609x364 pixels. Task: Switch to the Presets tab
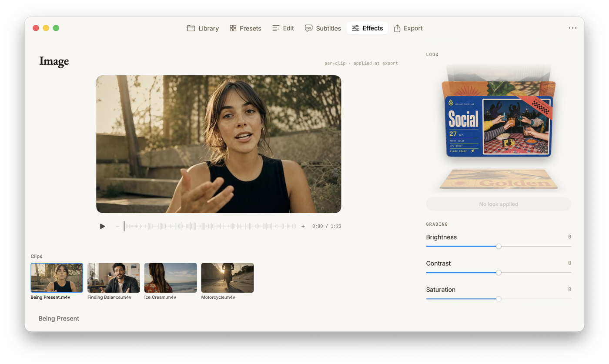point(245,28)
